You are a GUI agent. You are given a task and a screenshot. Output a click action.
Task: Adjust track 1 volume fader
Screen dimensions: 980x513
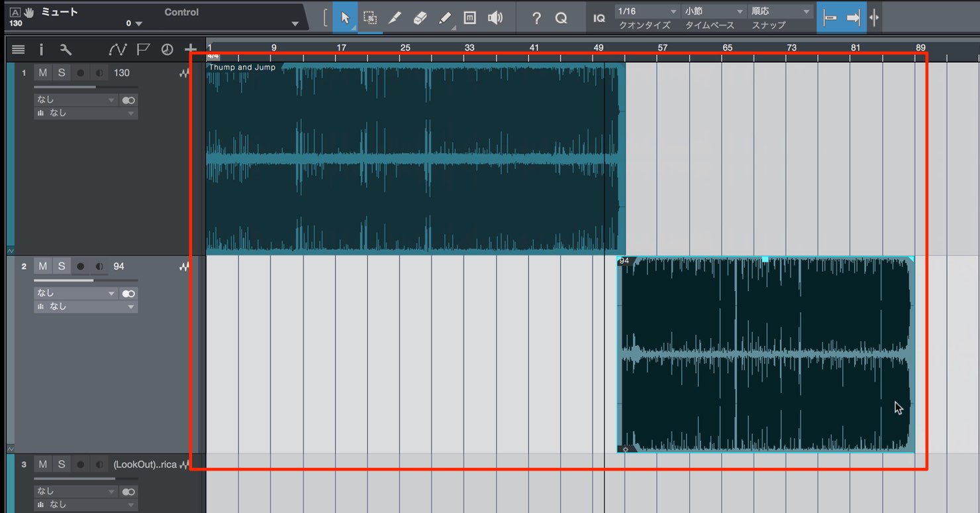pos(86,87)
